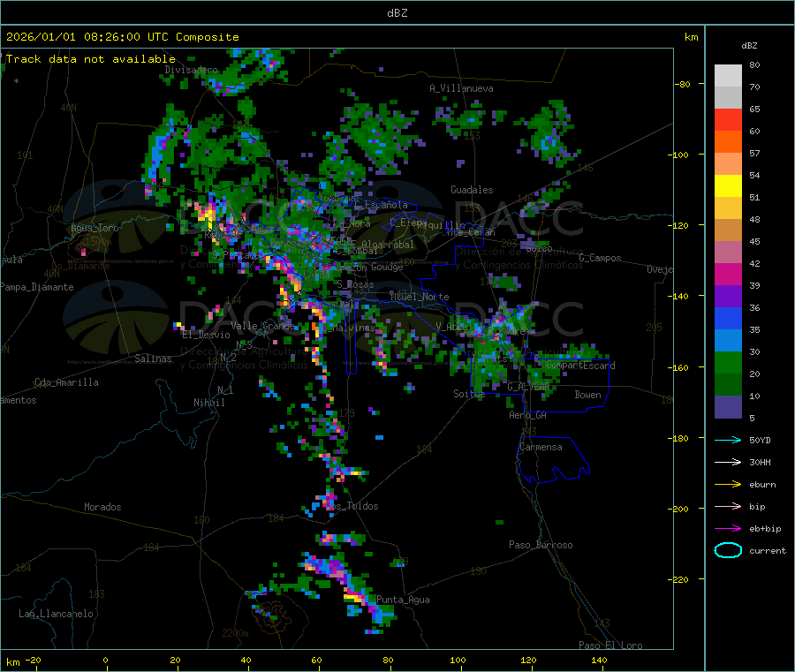Image resolution: width=795 pixels, height=672 pixels.
Task: Click the pink bip arrow in legend
Action: [728, 506]
